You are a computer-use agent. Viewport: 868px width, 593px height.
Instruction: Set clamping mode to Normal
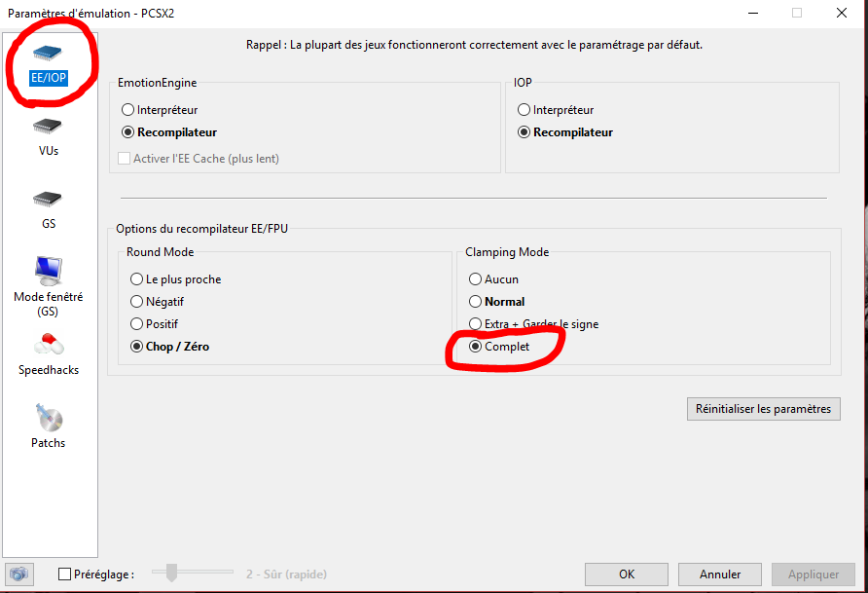(x=476, y=302)
